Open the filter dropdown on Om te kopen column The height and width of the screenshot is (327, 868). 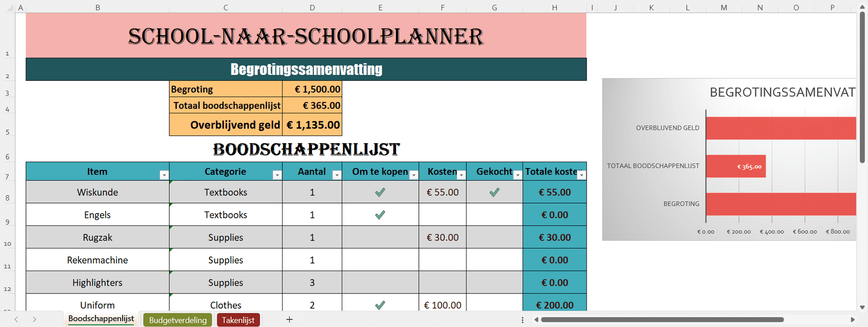coord(414,175)
